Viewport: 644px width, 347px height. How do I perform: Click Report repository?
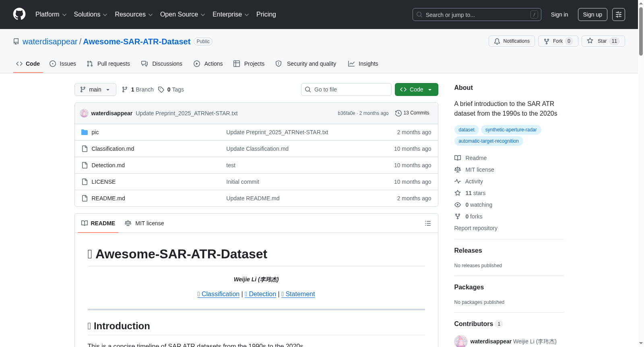point(476,228)
